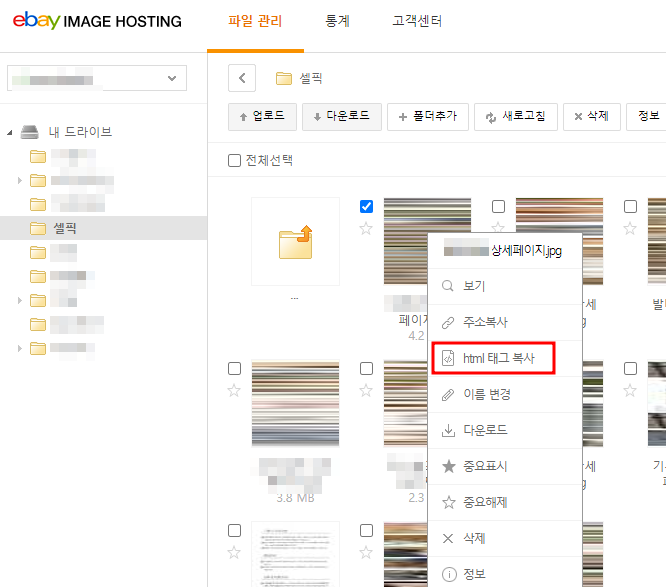Image resolution: width=666 pixels, height=587 pixels.
Task: Collapse the 내 드라이브 tree node
Action: [10, 133]
